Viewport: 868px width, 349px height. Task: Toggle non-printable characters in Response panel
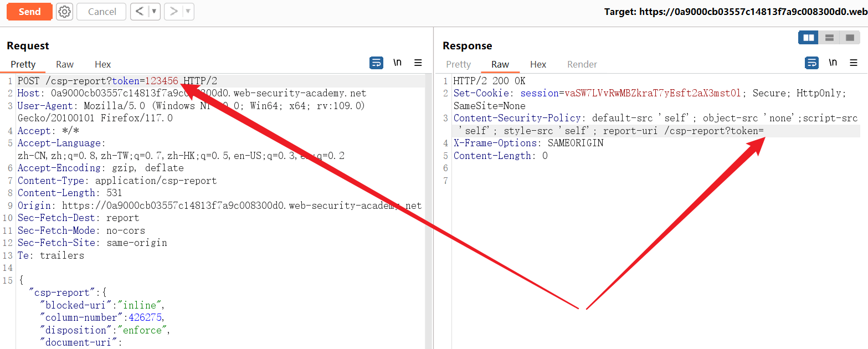pyautogui.click(x=833, y=63)
